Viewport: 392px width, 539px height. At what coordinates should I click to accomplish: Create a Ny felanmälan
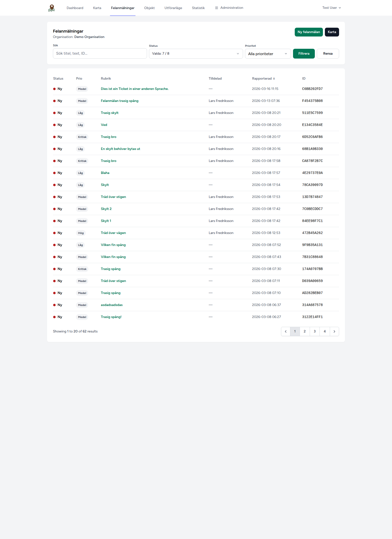(x=309, y=32)
